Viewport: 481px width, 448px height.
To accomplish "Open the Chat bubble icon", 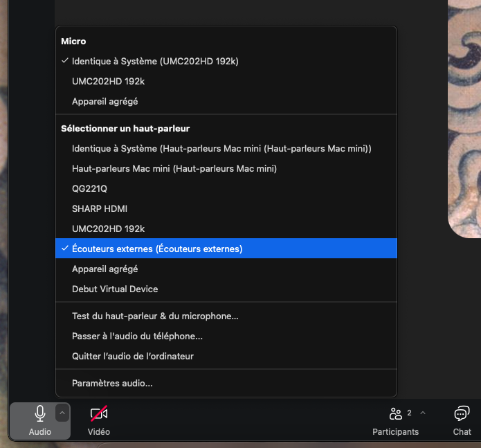I will (x=462, y=414).
